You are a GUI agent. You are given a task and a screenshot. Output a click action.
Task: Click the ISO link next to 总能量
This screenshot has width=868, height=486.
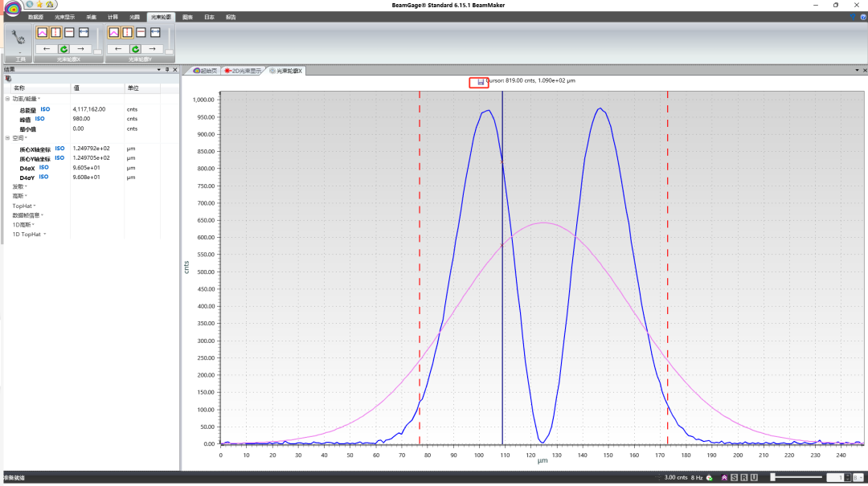(x=45, y=109)
